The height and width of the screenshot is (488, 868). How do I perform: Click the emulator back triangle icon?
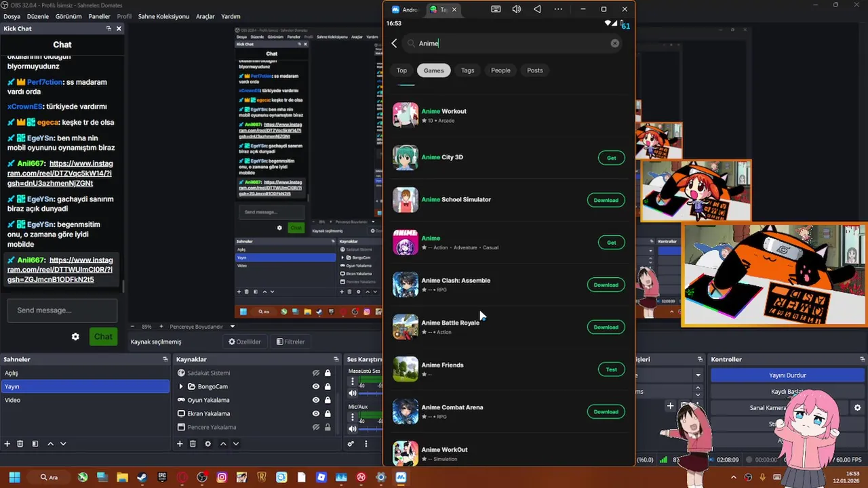[x=537, y=9]
